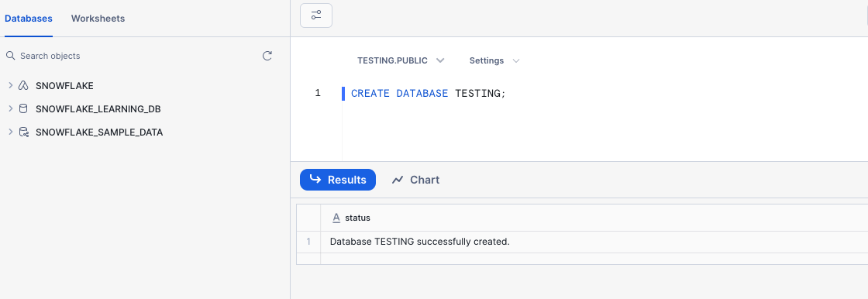The height and width of the screenshot is (299, 868).
Task: Switch to the Chart view
Action: coord(415,180)
